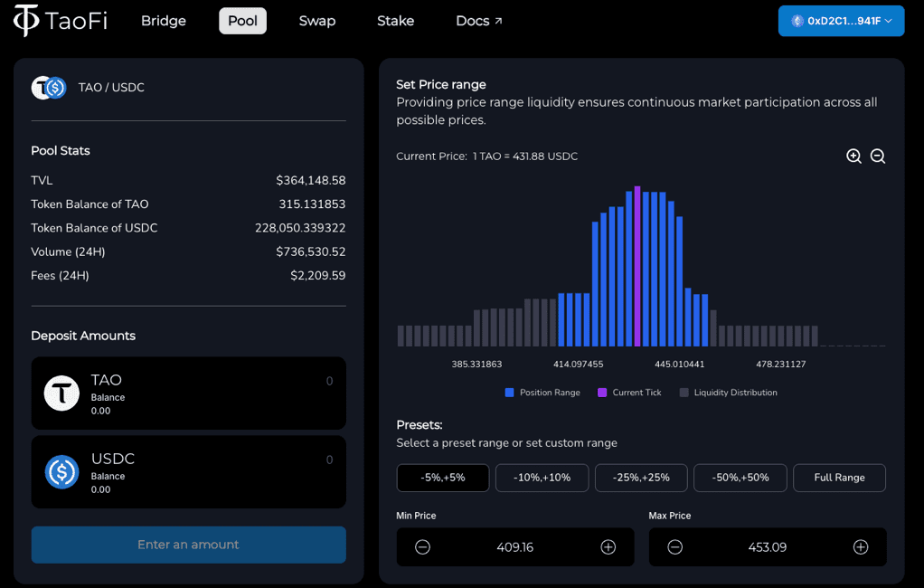Open the Docs external link

(479, 21)
